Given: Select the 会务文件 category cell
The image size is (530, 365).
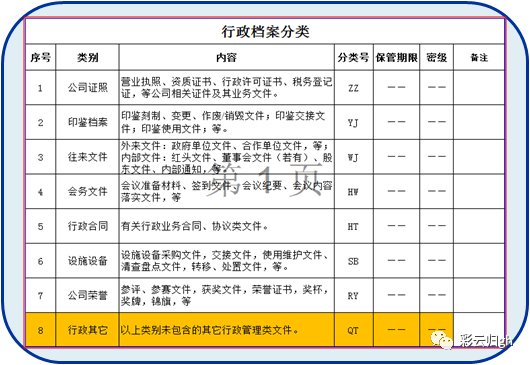Looking at the screenshot, I should [88, 192].
